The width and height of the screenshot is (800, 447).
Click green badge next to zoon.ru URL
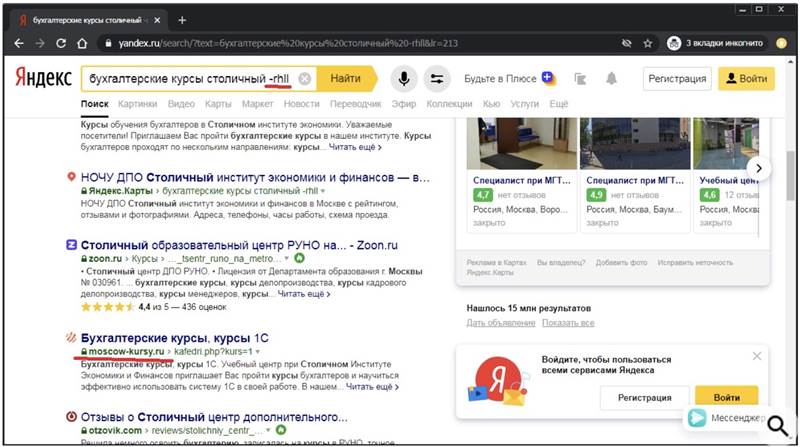pos(299,258)
